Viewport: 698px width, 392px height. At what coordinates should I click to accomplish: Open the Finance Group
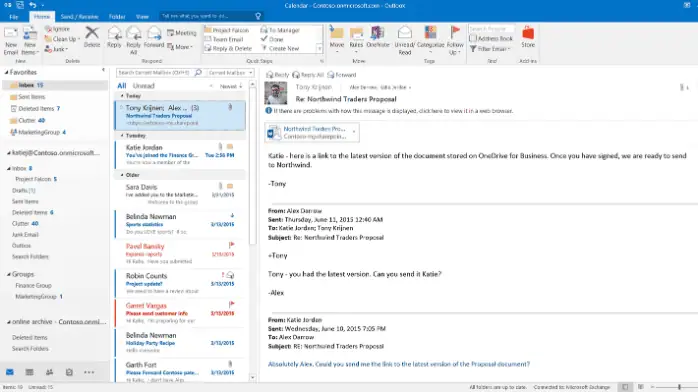coord(33,286)
